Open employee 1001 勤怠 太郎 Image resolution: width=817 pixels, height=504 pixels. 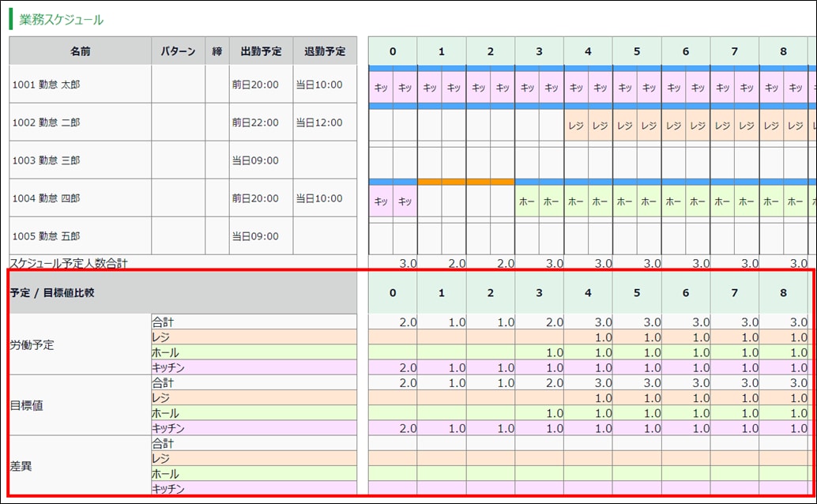46,85
